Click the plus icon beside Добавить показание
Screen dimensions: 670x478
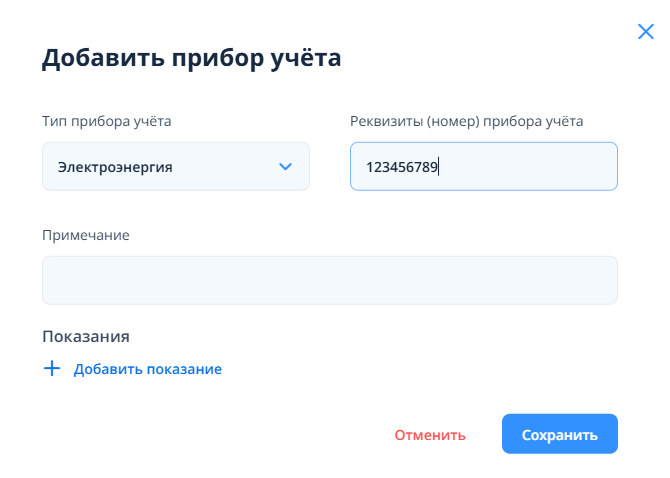pyautogui.click(x=52, y=369)
